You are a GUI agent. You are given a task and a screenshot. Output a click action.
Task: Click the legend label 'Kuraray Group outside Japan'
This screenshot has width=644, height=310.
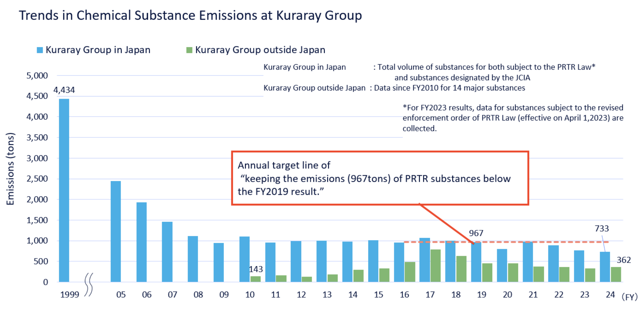(260, 50)
